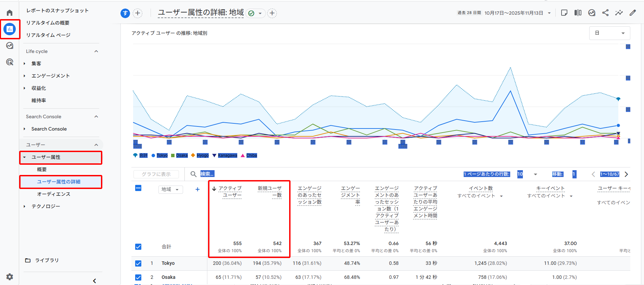Click the グラフに表示 button
The height and width of the screenshot is (285, 644).
[x=156, y=174]
